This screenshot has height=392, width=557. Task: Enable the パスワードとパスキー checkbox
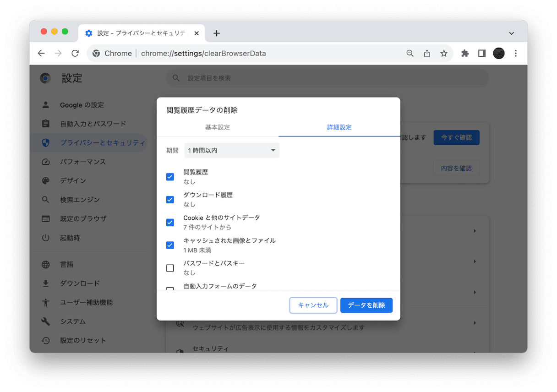[170, 268]
